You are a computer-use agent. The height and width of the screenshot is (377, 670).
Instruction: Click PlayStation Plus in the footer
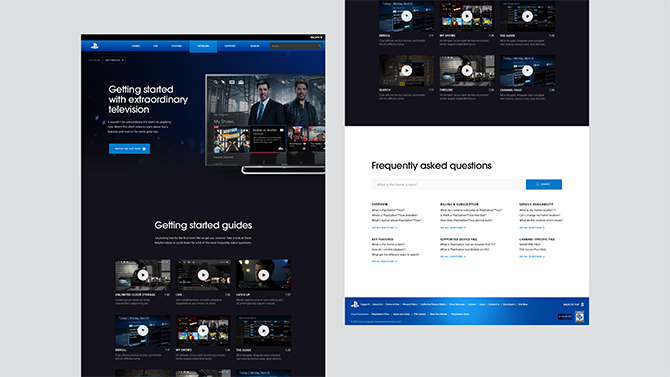(x=380, y=314)
